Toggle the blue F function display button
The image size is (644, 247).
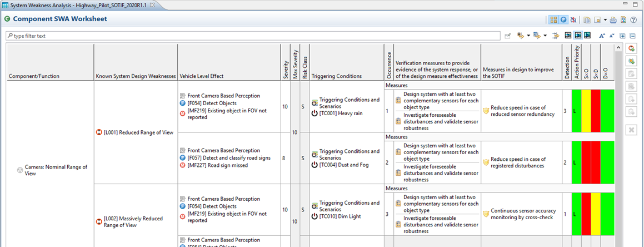coord(563,19)
